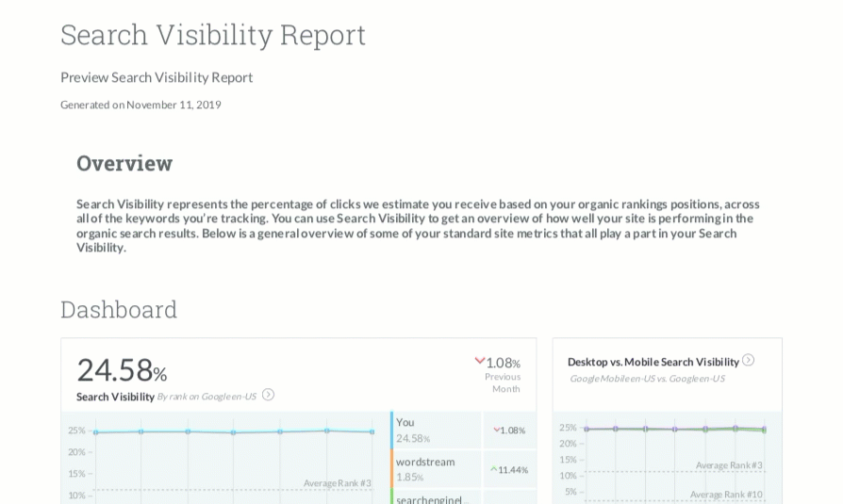Click the Search Visibility Report title
The image size is (843, 504).
click(x=213, y=35)
